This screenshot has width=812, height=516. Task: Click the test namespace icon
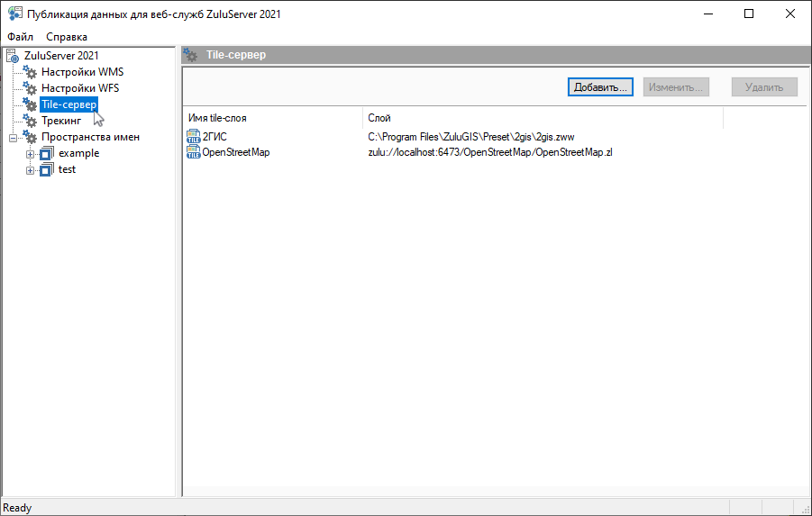[x=47, y=169]
